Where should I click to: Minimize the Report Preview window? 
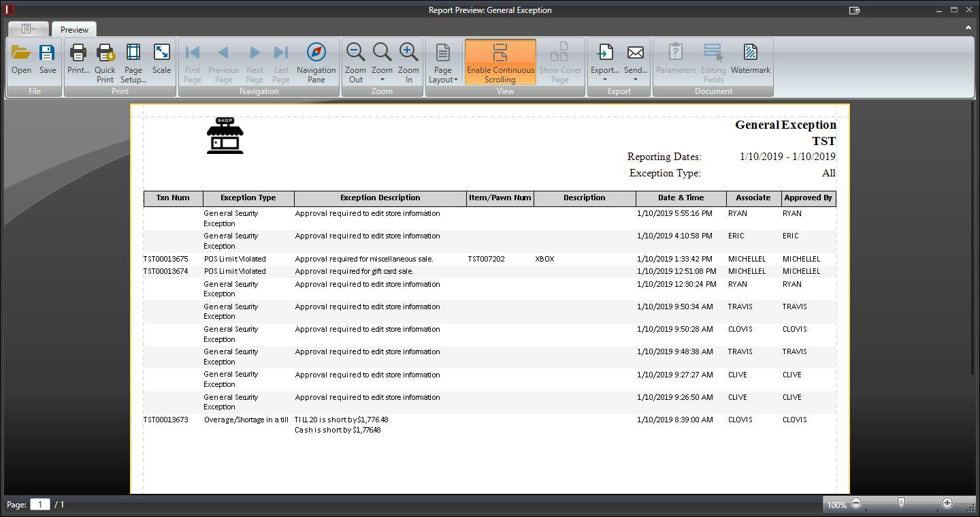coord(938,10)
